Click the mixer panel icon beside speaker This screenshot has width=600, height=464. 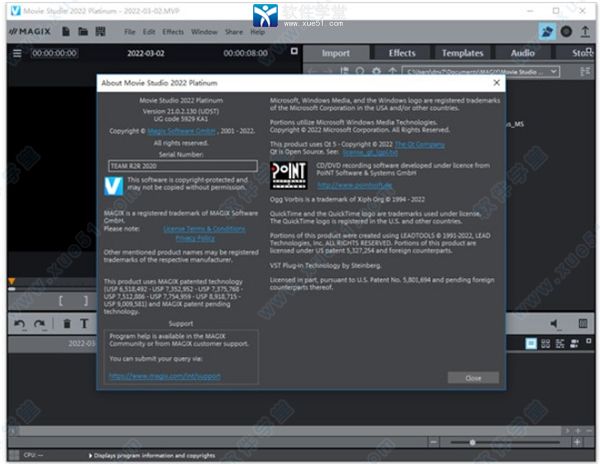point(583,324)
